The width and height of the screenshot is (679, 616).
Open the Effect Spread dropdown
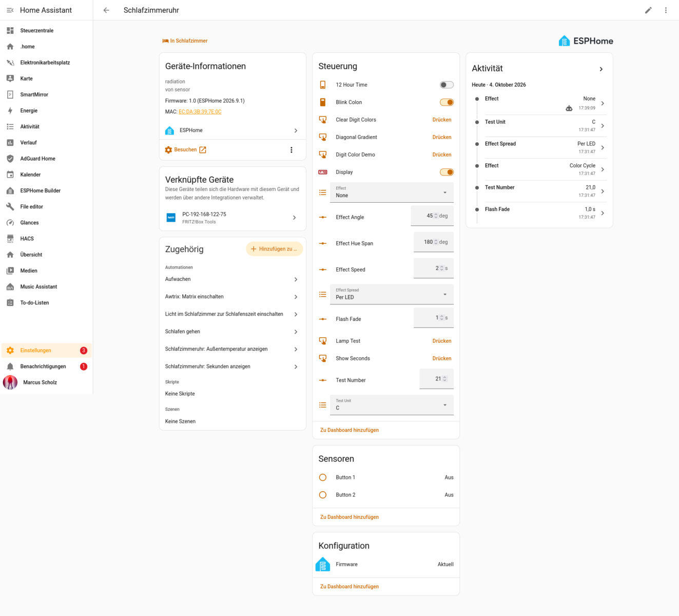pyautogui.click(x=392, y=294)
